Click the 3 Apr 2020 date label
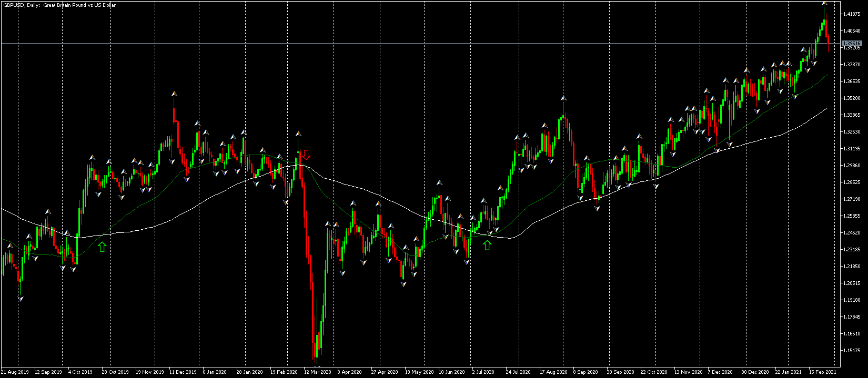 click(x=350, y=372)
